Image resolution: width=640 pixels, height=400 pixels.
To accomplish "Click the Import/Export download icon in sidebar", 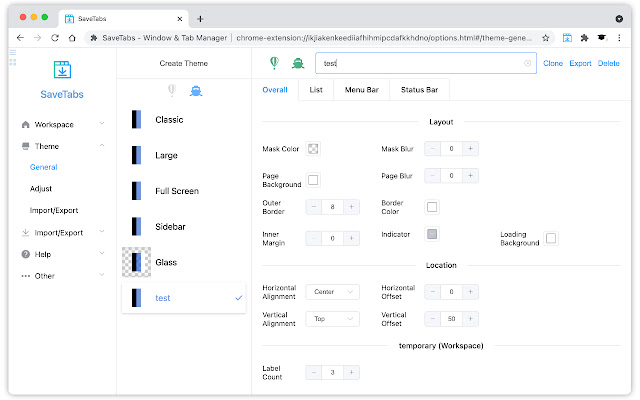I will pos(25,233).
